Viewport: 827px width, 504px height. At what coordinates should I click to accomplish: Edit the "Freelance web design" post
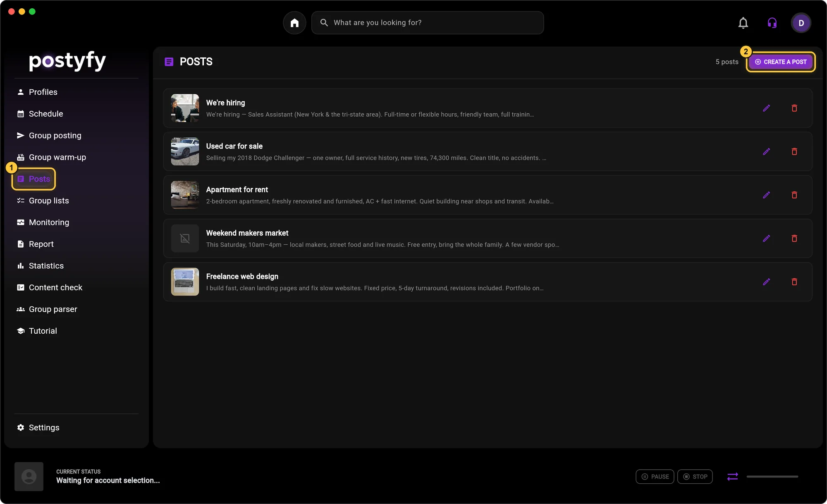coord(766,282)
